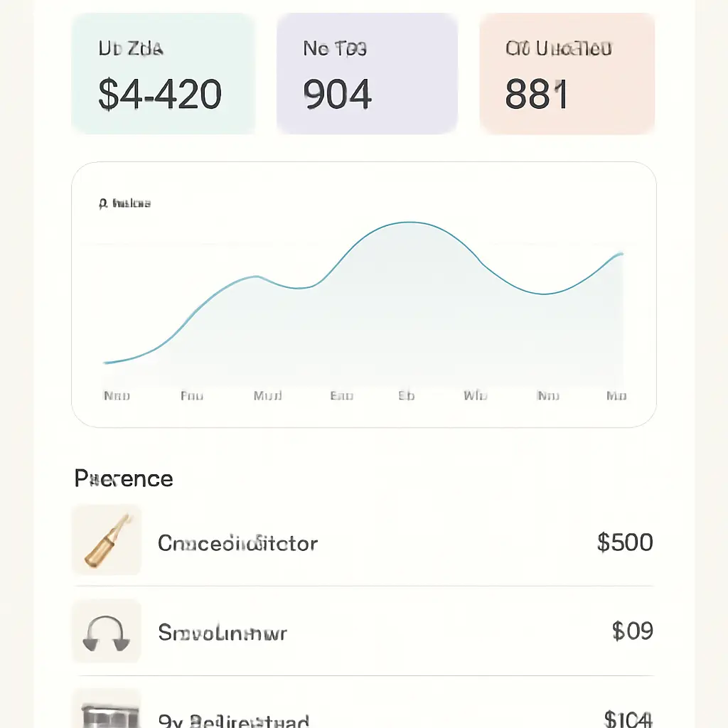
Task: Select the "Smvolunmwr" item name
Action: pyautogui.click(x=222, y=632)
